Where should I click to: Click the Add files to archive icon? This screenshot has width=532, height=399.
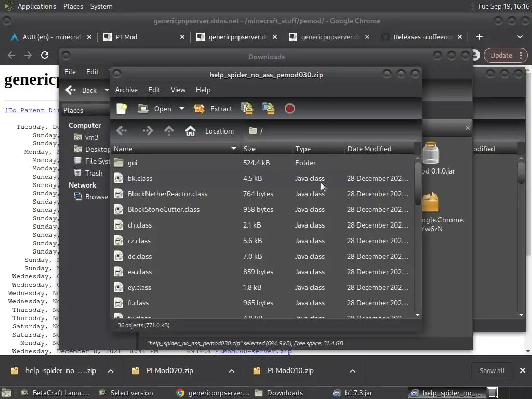pyautogui.click(x=247, y=109)
